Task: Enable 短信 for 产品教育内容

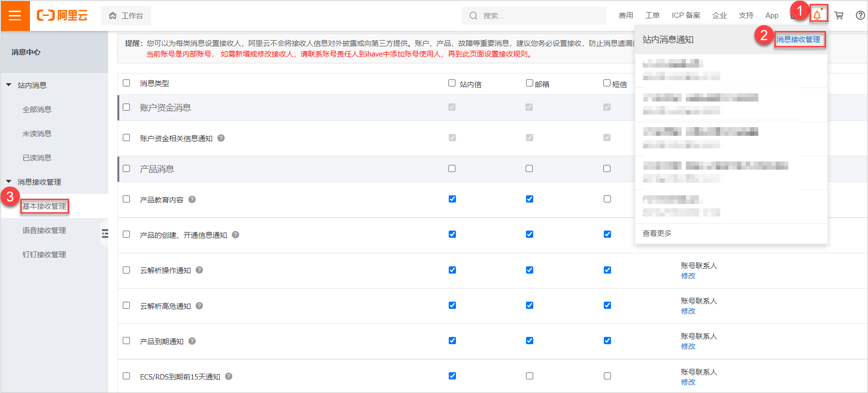Action: [x=607, y=199]
